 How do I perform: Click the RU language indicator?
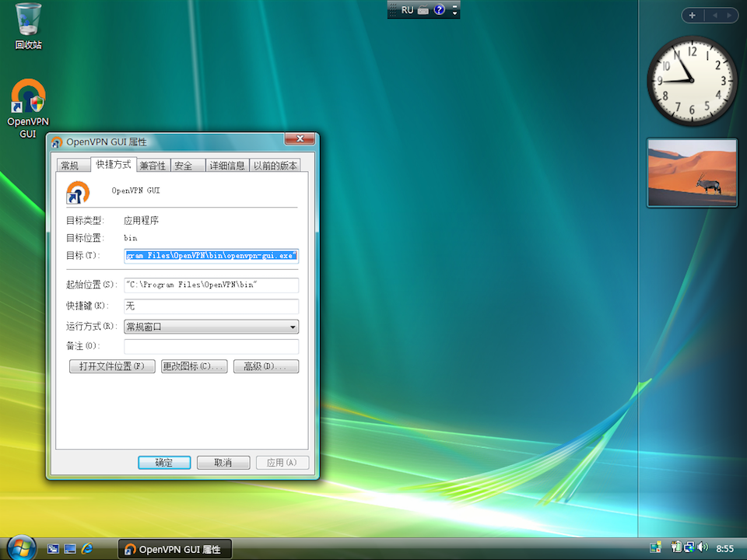point(407,9)
